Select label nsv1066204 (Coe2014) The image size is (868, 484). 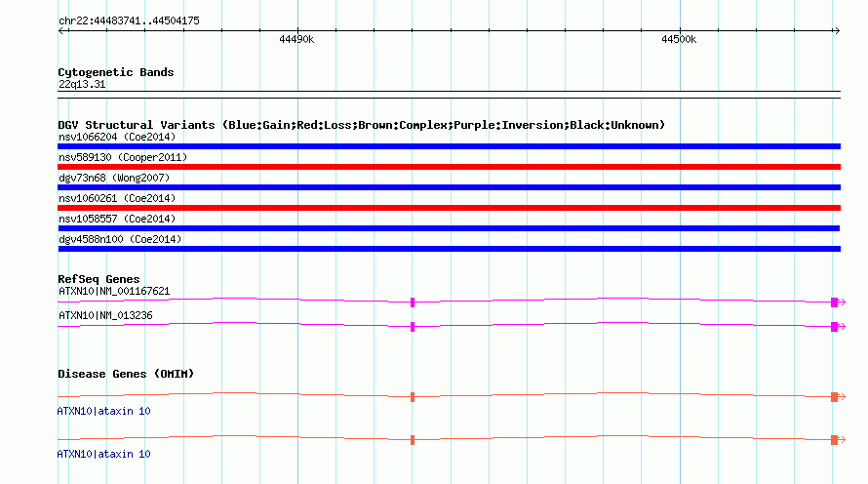pyautogui.click(x=117, y=137)
